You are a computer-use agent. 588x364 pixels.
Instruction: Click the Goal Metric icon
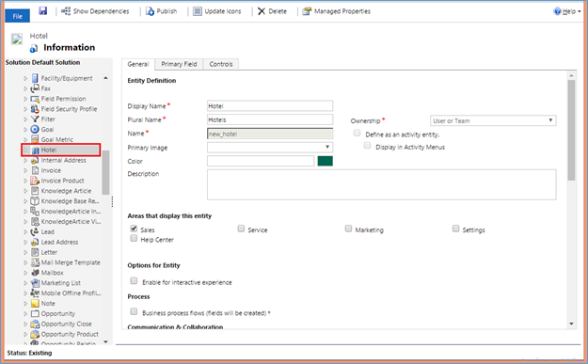(x=35, y=139)
